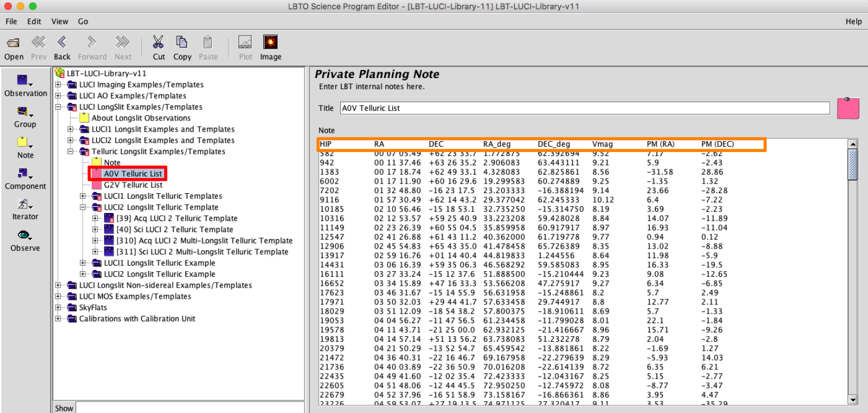This screenshot has width=868, height=413.
Task: Collapse LUCI2 Longslit Telluric Template
Action: tap(83, 207)
